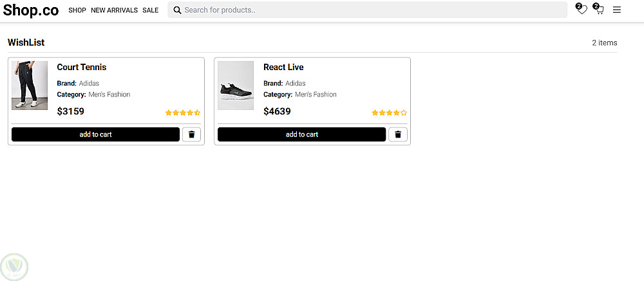Viewport: 644px width, 281px height.
Task: Click the circular logo in bottom-left corner
Action: (15, 267)
